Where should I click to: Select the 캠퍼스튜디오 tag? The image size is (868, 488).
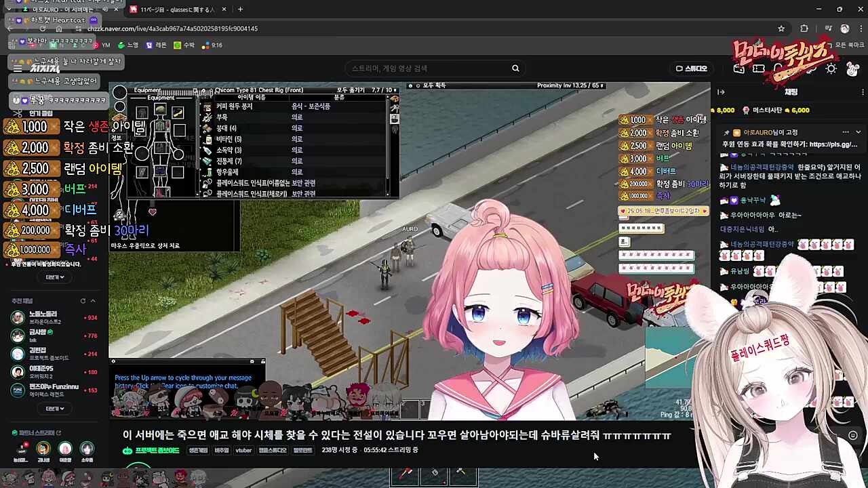click(273, 451)
